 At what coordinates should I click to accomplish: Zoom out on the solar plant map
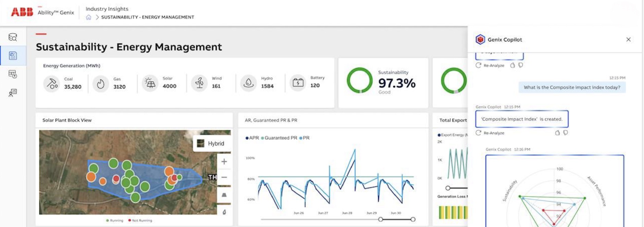[x=224, y=177]
